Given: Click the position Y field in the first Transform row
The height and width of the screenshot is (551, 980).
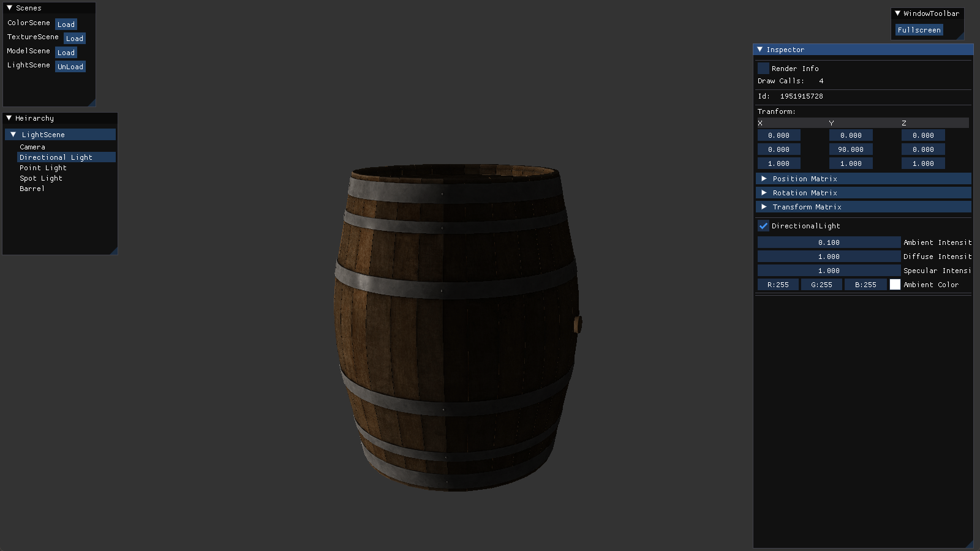Looking at the screenshot, I should (851, 135).
